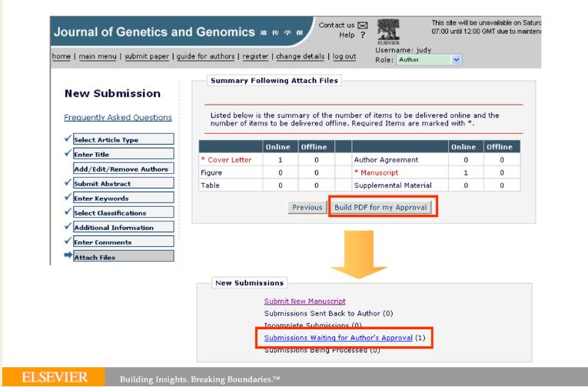The image size is (588, 387).
Task: Open the home link in navigation
Action: coord(61,56)
